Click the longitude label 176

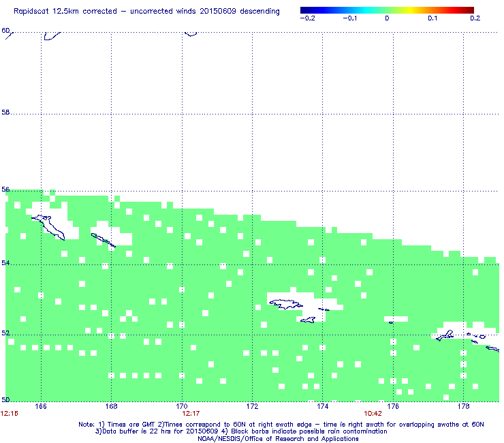[x=393, y=406]
